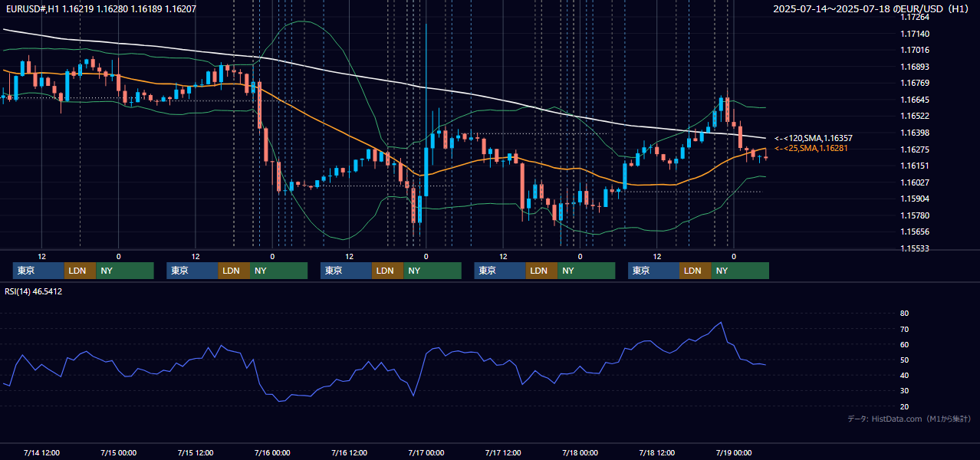The width and height of the screenshot is (980, 460).
Task: Click the 1.16769 price axis label
Action: [x=916, y=83]
